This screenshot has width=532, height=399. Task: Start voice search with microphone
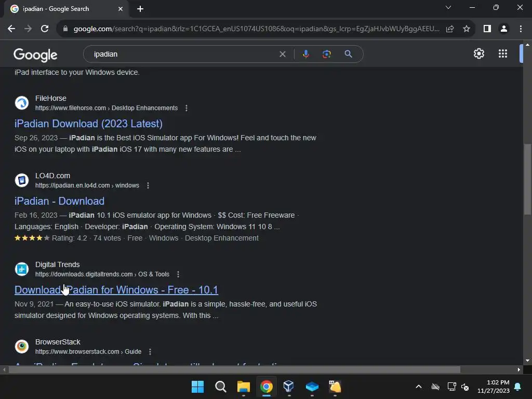click(x=305, y=54)
